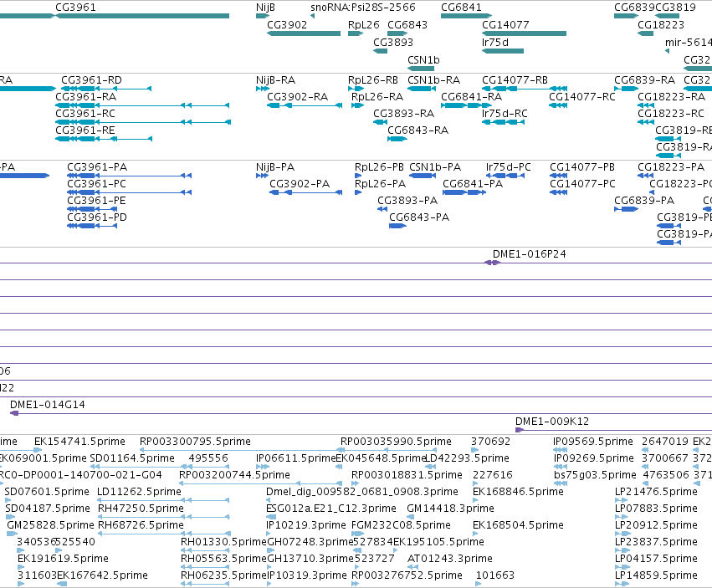This screenshot has height=588, width=712.
Task: Click the CG14077-RC transcript label
Action: tap(582, 97)
